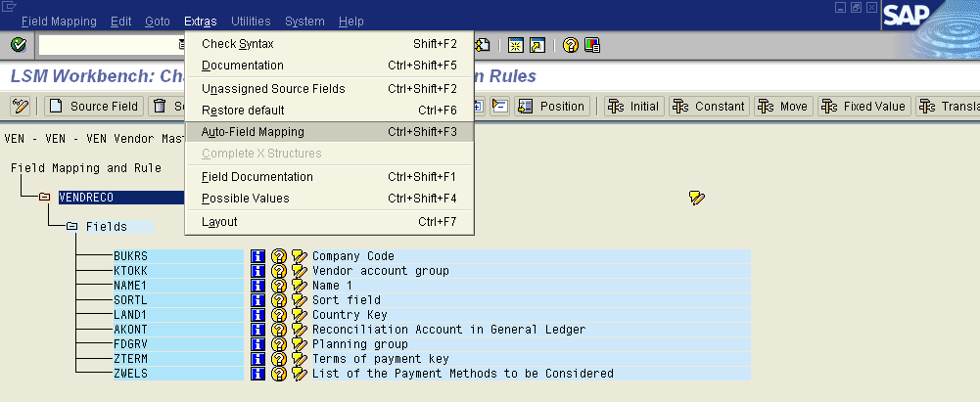Viewport: 980px width, 402px height.
Task: Click the Source Field button
Action: 94,106
